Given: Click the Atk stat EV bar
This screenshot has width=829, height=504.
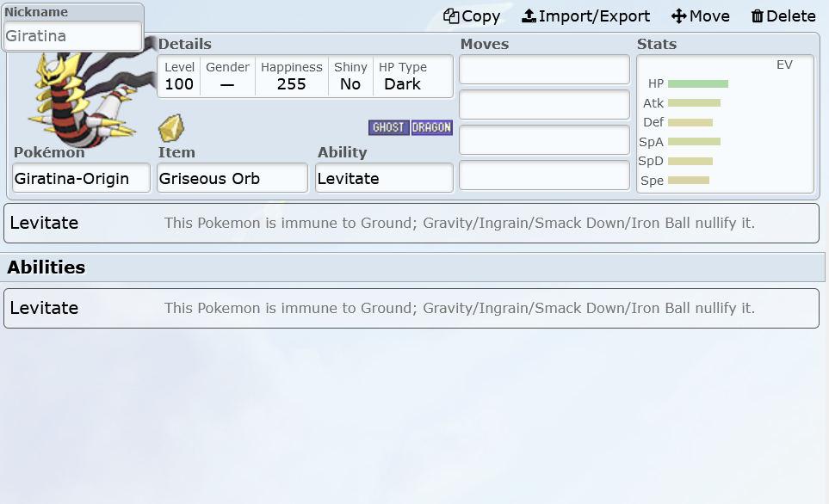Looking at the screenshot, I should pyautogui.click(x=694, y=103).
